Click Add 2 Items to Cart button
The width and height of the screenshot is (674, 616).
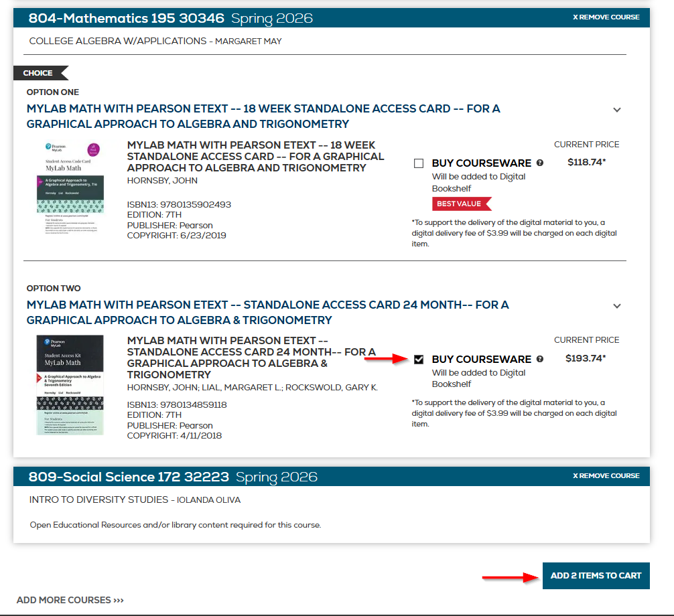point(596,576)
